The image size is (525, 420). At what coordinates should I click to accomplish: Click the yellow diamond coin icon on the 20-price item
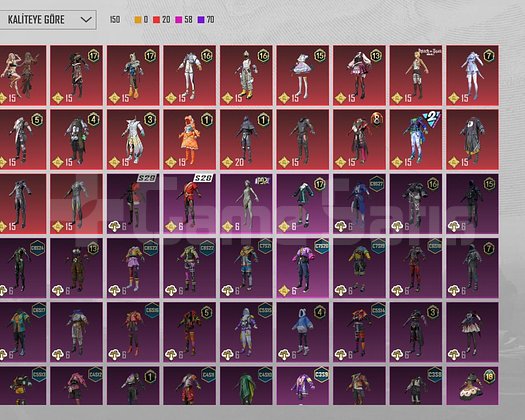click(227, 162)
